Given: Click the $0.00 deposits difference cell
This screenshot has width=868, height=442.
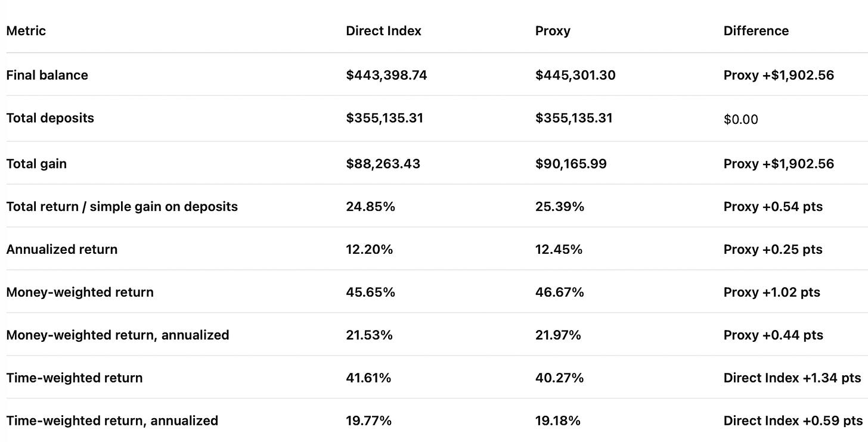Looking at the screenshot, I should 741,119.
